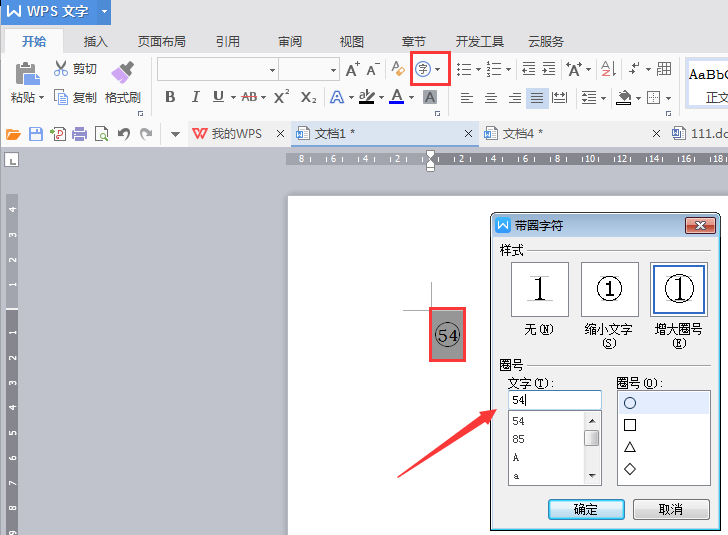Click the 取消 button in dialog
Screen dimensions: 728x535
[670, 509]
